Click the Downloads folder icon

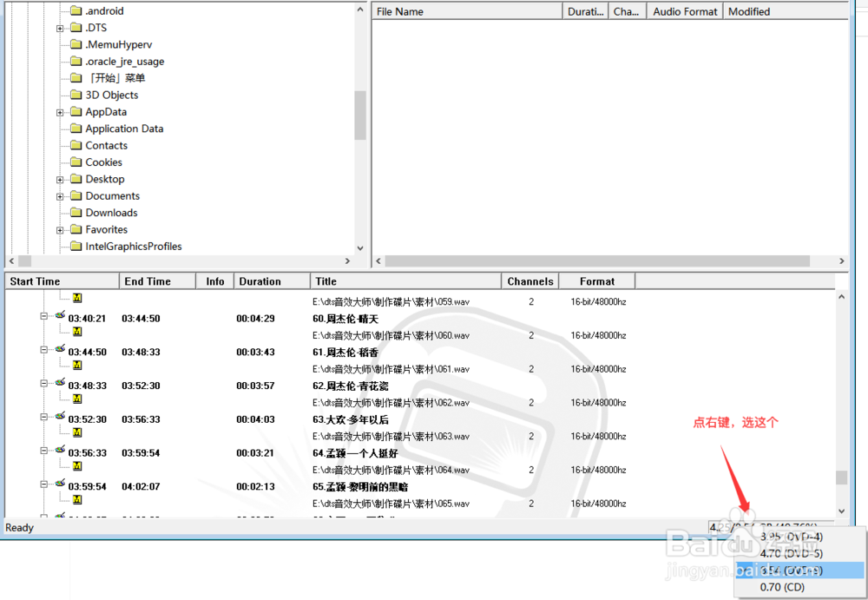76,213
